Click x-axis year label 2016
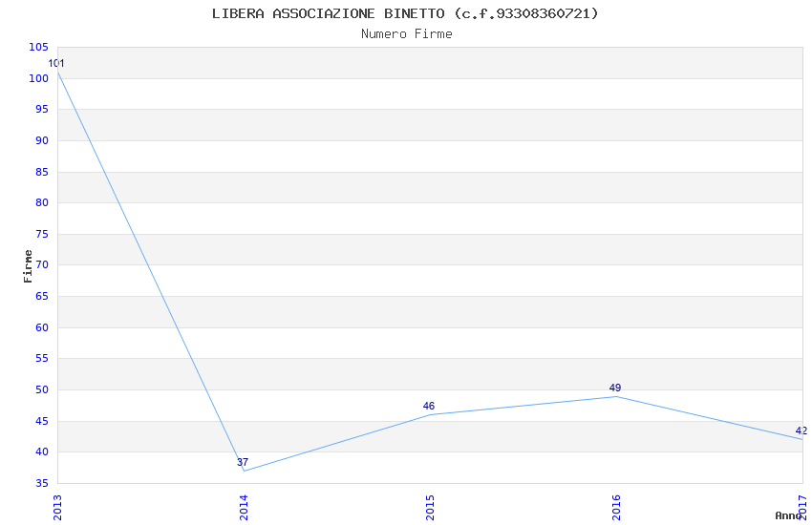Screen dimensions: 812x525 (616, 508)
